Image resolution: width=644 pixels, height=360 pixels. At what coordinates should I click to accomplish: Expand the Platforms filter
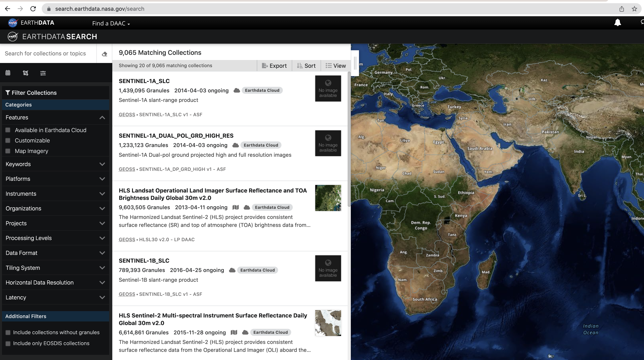[55, 179]
